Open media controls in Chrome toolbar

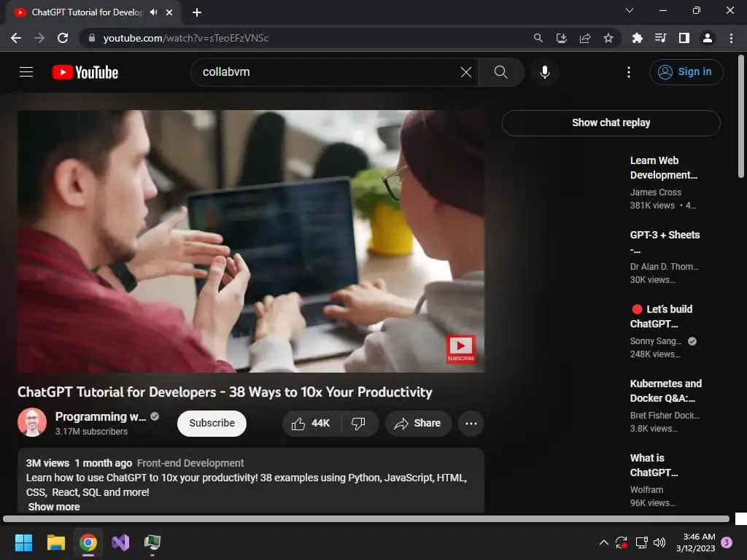tap(660, 38)
